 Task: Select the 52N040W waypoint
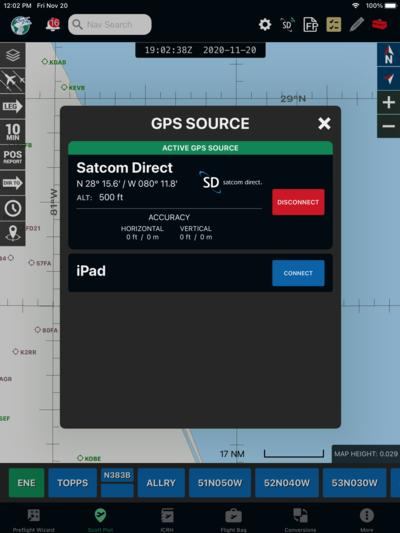[x=287, y=483]
